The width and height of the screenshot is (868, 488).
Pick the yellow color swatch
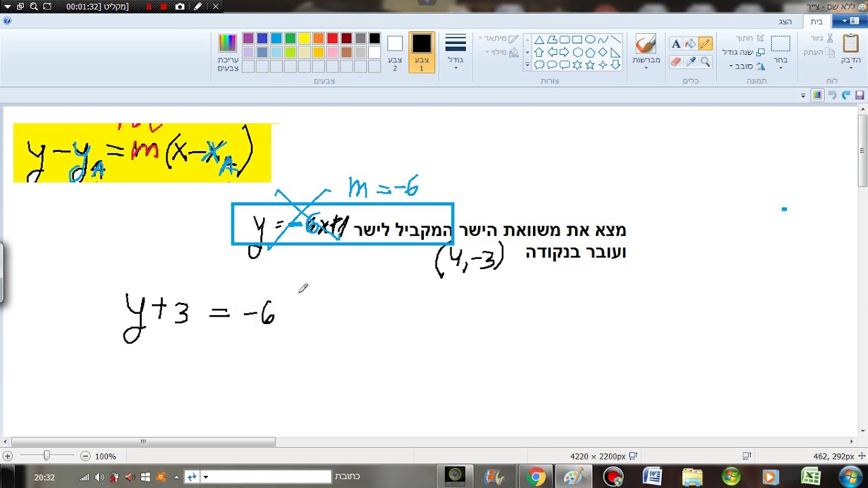(x=304, y=39)
